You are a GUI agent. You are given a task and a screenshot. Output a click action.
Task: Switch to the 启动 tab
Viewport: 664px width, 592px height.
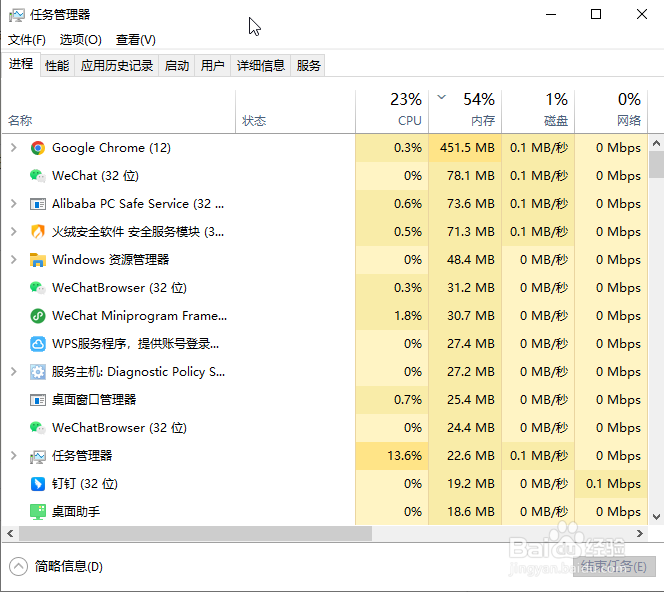pos(177,66)
